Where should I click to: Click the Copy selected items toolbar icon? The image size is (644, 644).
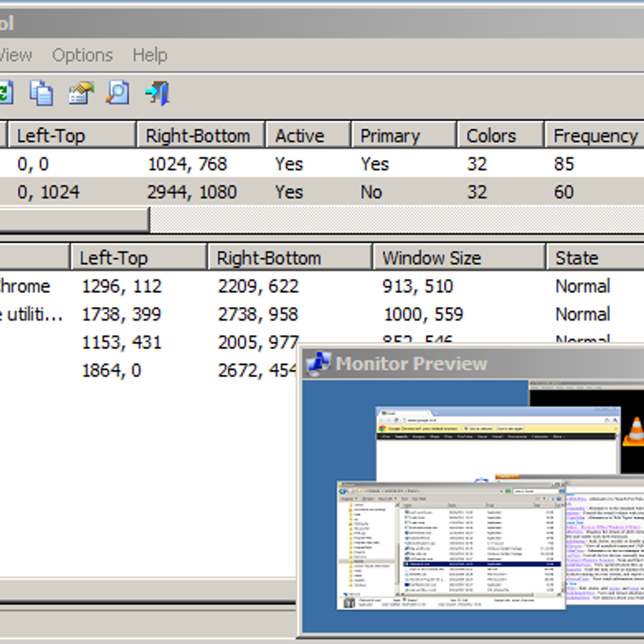click(41, 93)
